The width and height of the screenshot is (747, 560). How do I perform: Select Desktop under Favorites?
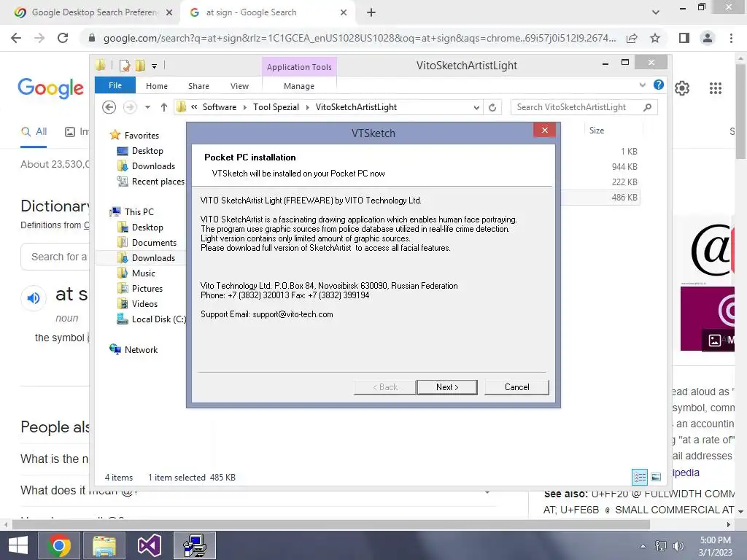[x=147, y=151]
